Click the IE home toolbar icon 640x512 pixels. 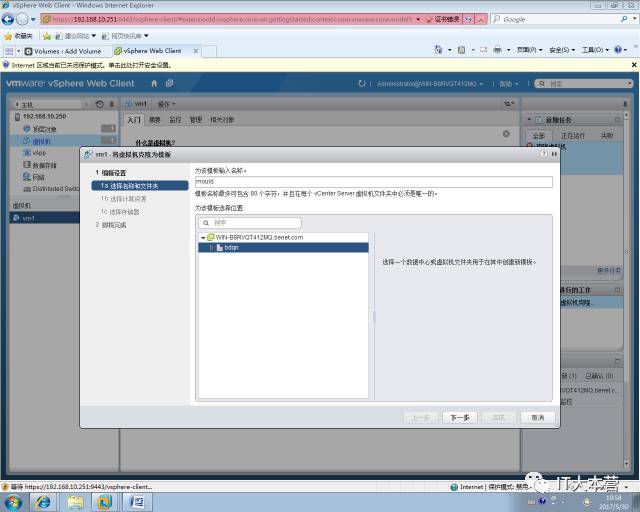pos(438,50)
